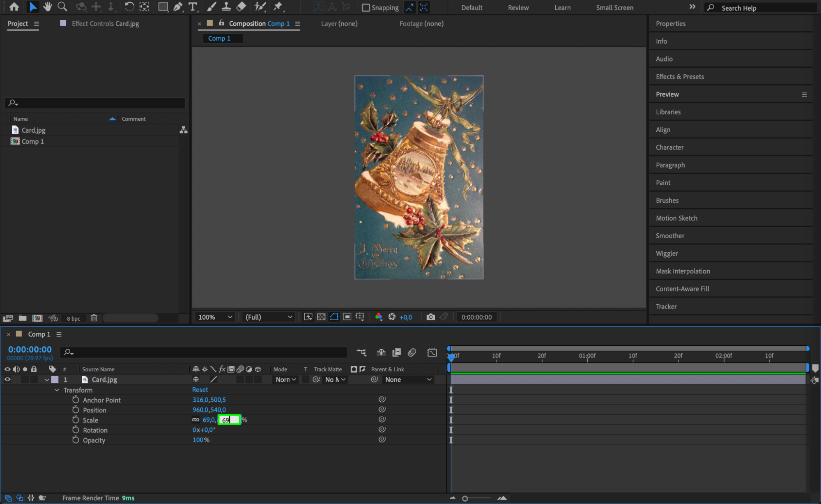Screen dimensions: 821x504
Task: Hide the Card.jpg layer with eye icon
Action: pos(7,380)
